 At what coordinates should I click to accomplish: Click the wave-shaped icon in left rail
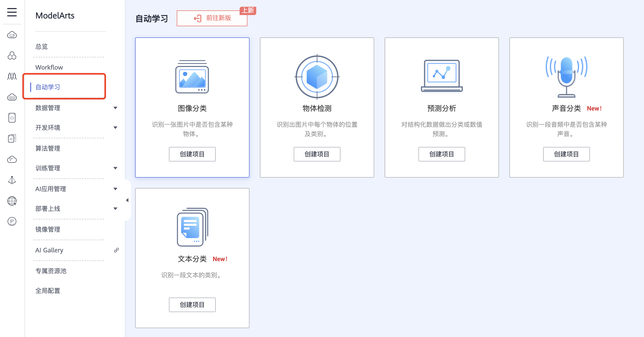click(x=12, y=76)
